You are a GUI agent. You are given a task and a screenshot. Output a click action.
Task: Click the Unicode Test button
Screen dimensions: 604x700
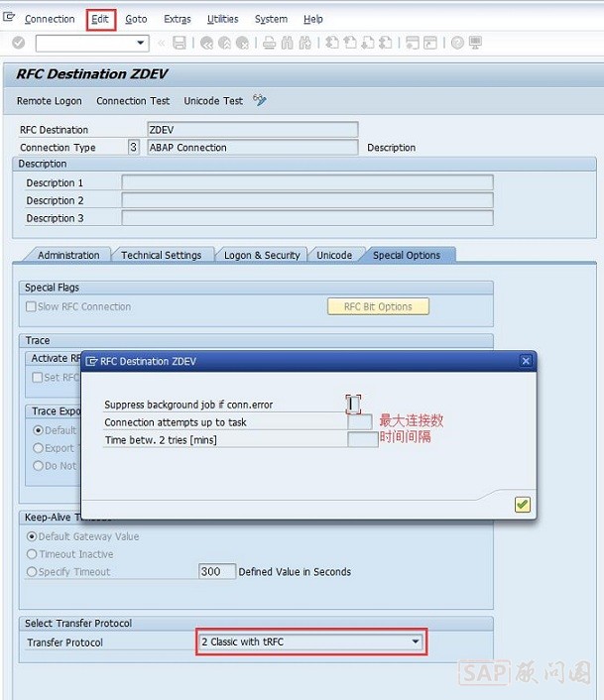(213, 101)
